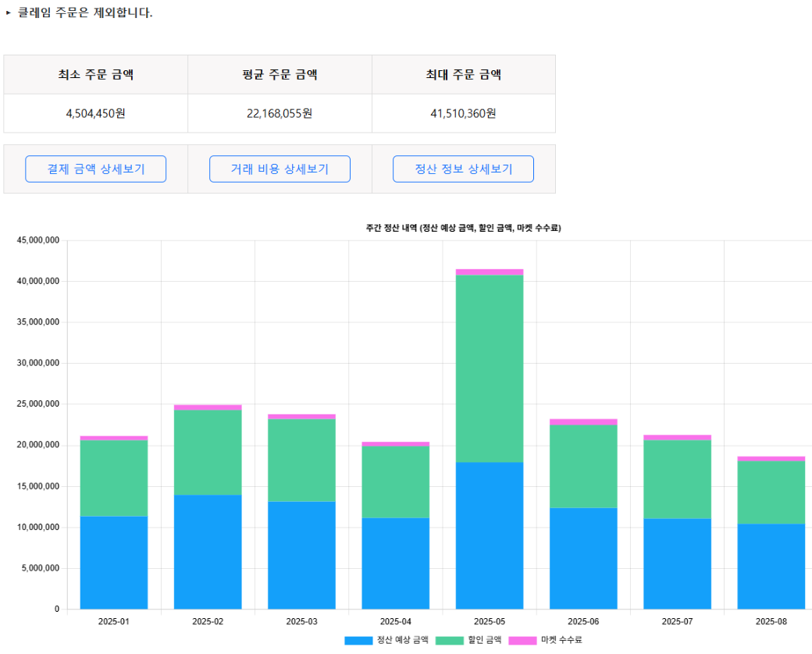812x654 pixels.
Task: Click the 할인 금액 legend label
Action: pyautogui.click(x=485, y=641)
